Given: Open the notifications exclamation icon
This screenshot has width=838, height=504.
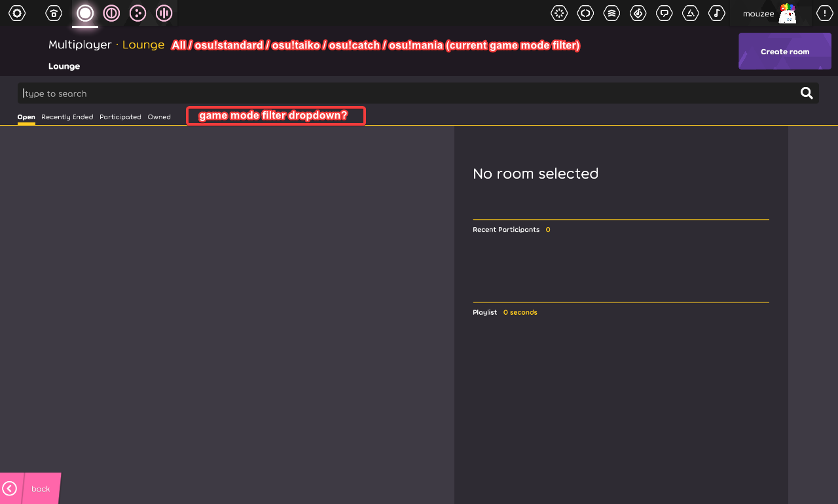Looking at the screenshot, I should tap(824, 13).
